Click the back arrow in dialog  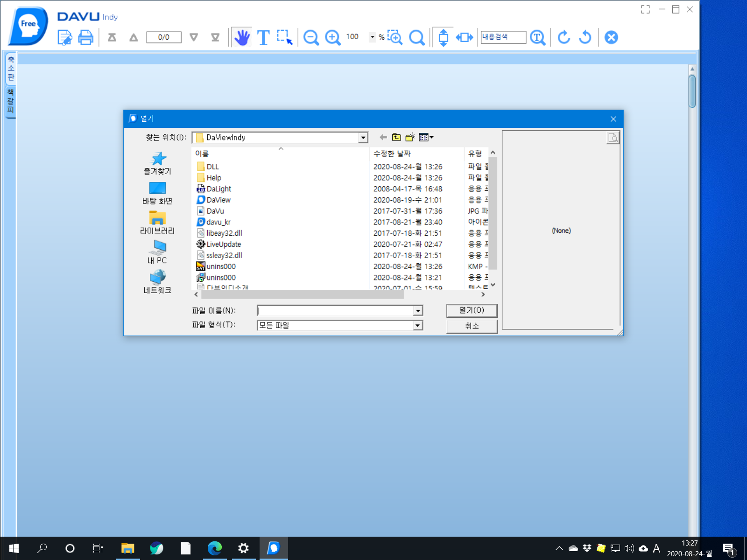tap(383, 137)
